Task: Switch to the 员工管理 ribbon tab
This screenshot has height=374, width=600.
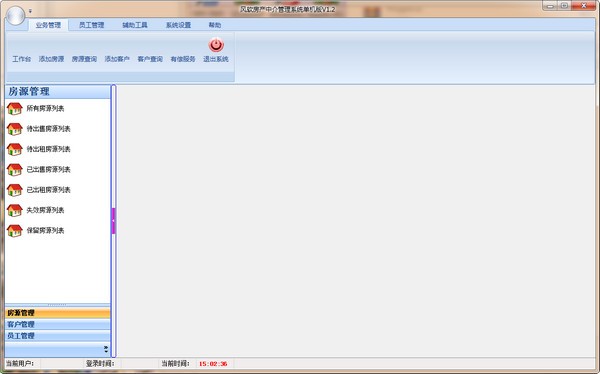Action: (91, 25)
